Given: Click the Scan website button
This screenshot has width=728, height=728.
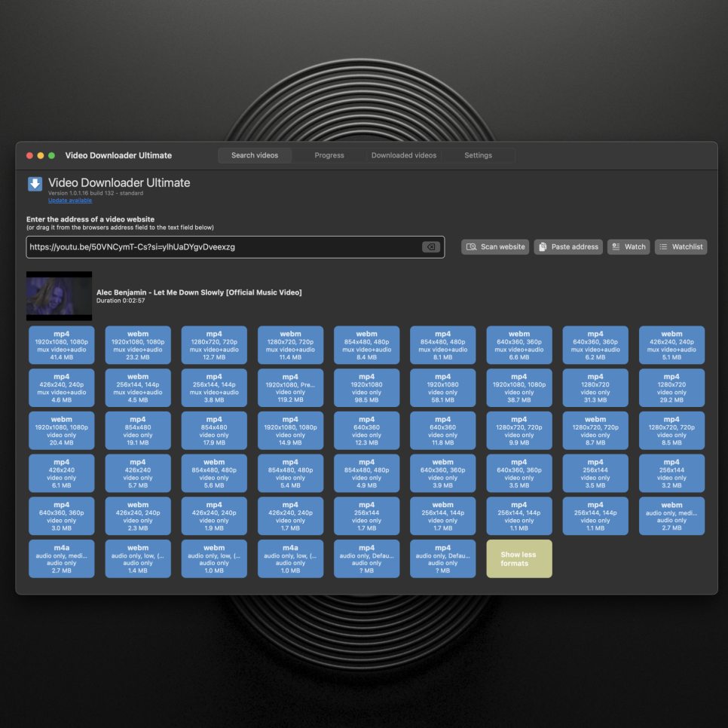Looking at the screenshot, I should 495,247.
